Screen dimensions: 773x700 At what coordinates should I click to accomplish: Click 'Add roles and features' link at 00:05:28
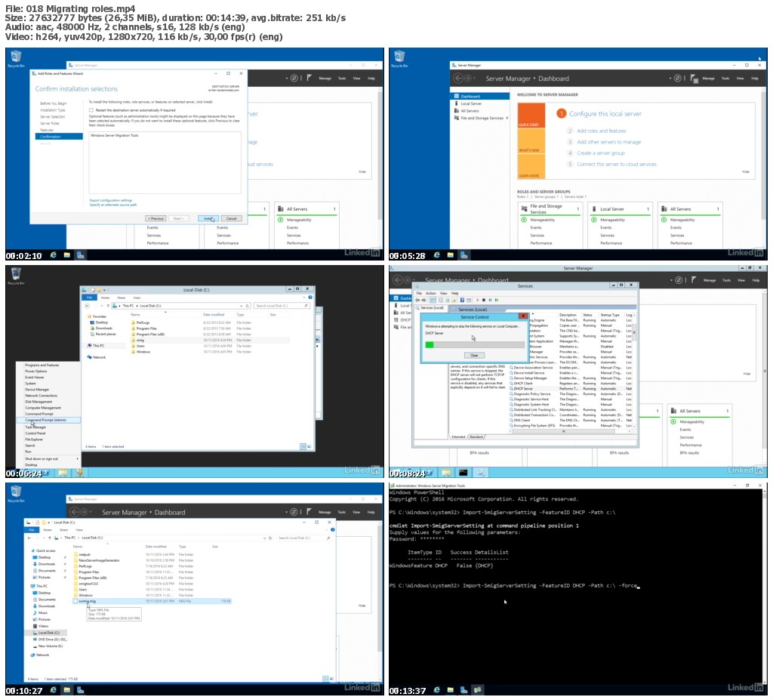[601, 131]
